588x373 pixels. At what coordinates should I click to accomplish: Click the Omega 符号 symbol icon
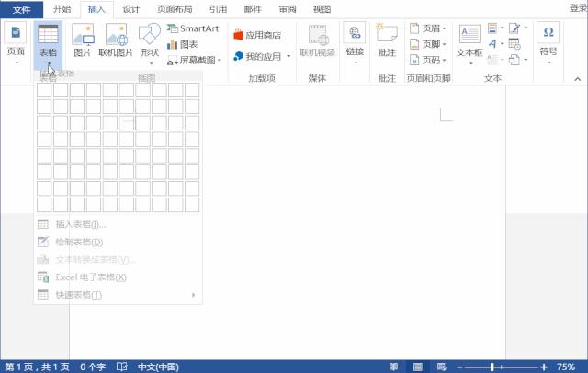point(548,32)
